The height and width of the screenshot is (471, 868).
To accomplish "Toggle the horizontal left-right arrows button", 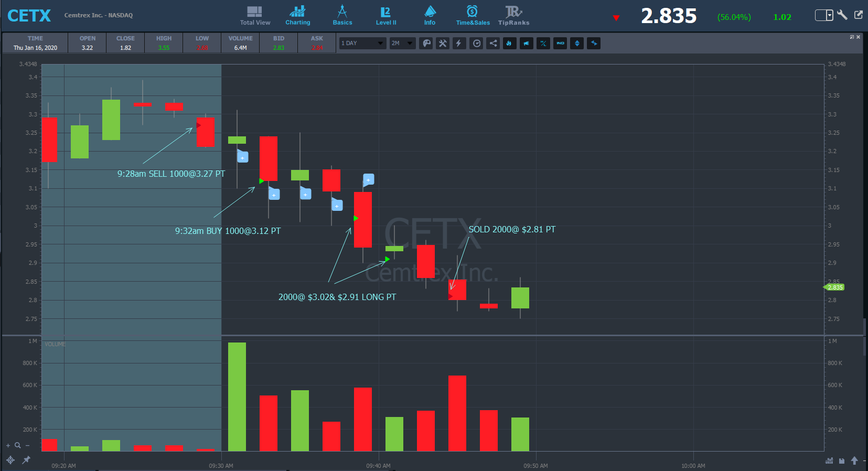I will pyautogui.click(x=594, y=43).
